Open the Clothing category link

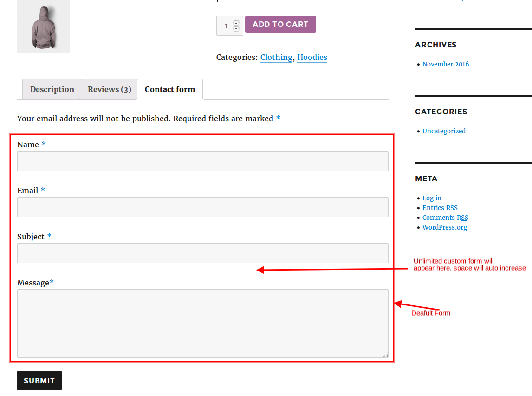pyautogui.click(x=276, y=57)
